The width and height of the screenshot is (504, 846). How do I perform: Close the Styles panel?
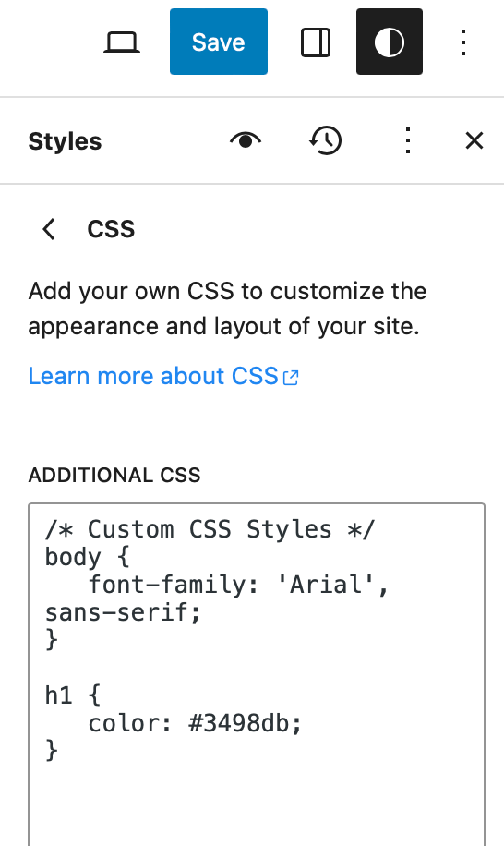tap(474, 140)
